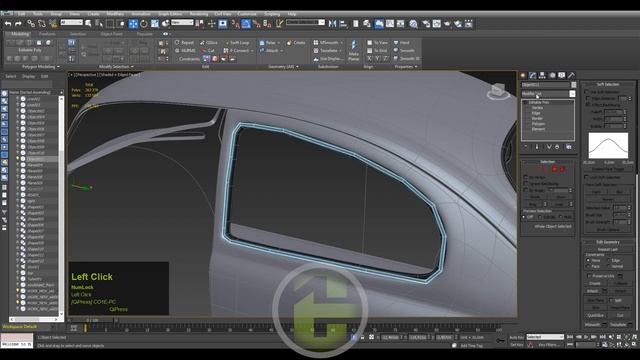Activate the Select and Link tool

tap(31, 24)
